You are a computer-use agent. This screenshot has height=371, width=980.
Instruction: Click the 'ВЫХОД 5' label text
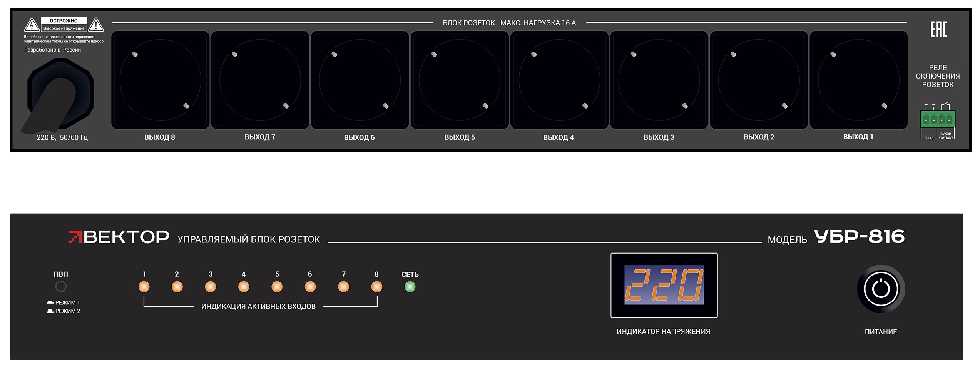pyautogui.click(x=460, y=137)
